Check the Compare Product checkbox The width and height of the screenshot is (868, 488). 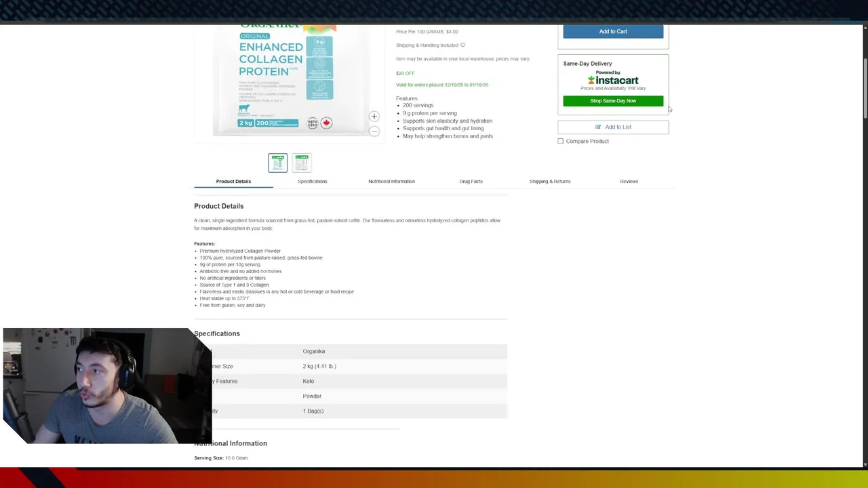pyautogui.click(x=561, y=141)
